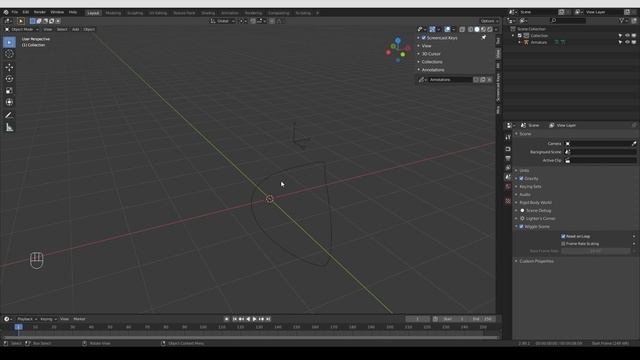Expand the Keying Sets section
The height and width of the screenshot is (360, 640).
(x=530, y=187)
